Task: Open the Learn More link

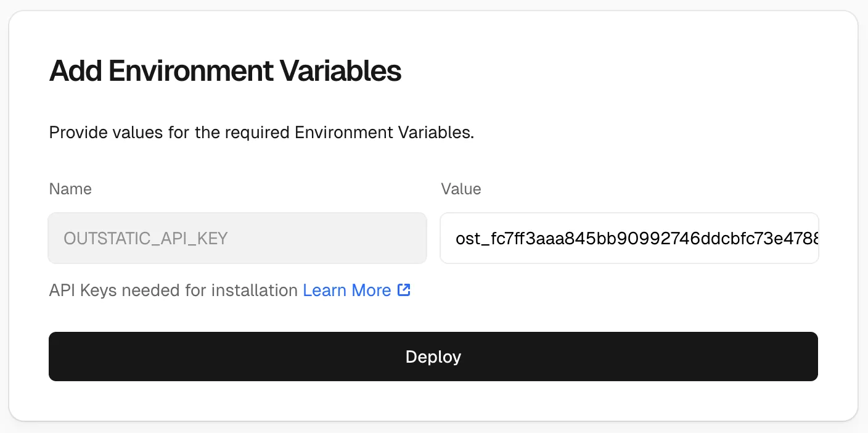Action: [x=346, y=290]
